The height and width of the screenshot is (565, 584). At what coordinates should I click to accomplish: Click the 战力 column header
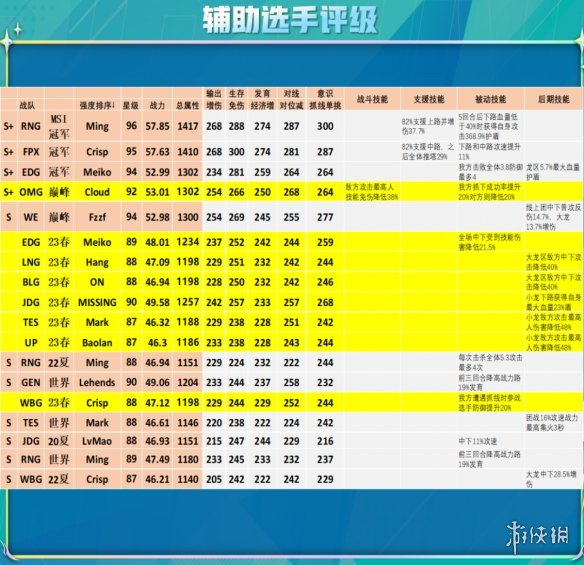(157, 105)
